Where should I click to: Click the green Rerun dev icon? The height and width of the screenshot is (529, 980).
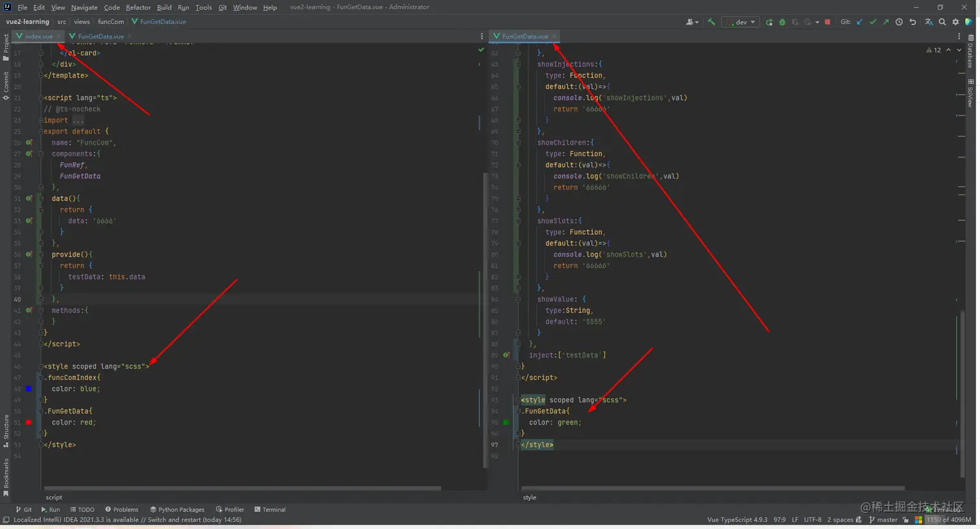click(x=769, y=22)
